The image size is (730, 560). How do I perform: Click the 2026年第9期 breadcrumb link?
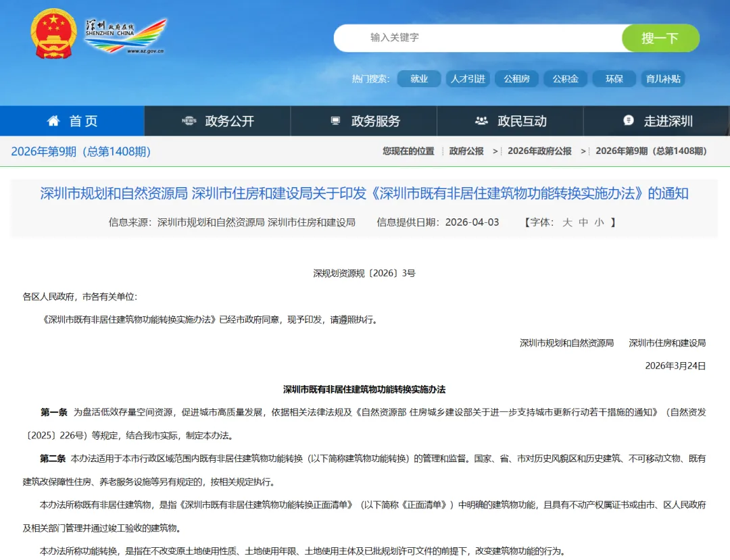(x=652, y=151)
